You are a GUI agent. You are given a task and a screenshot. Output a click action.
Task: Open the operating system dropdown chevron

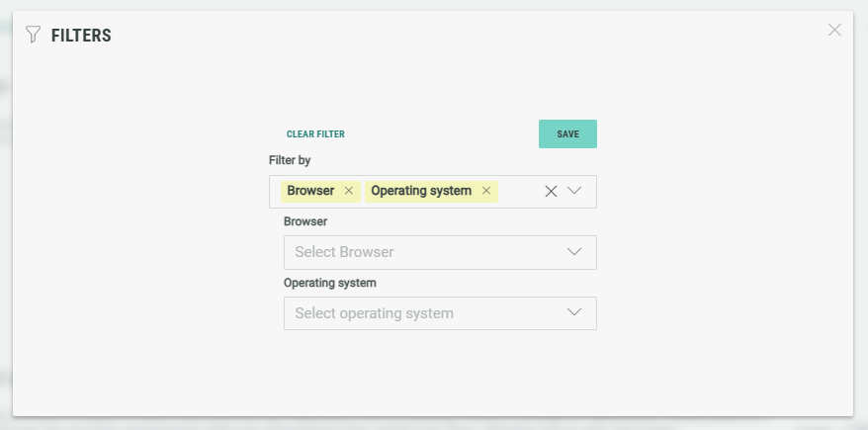(574, 312)
